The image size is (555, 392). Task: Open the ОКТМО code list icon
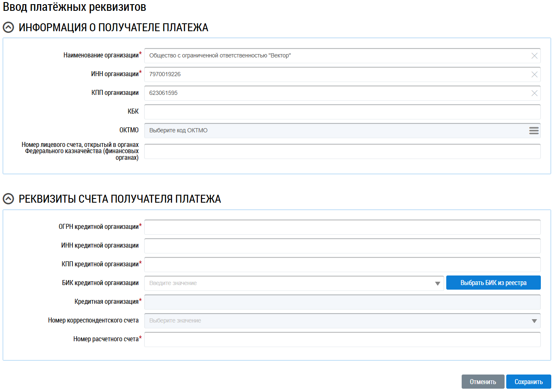point(534,131)
